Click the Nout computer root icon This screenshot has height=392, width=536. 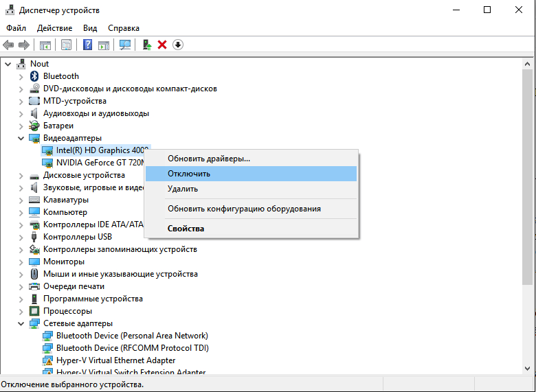tap(21, 64)
